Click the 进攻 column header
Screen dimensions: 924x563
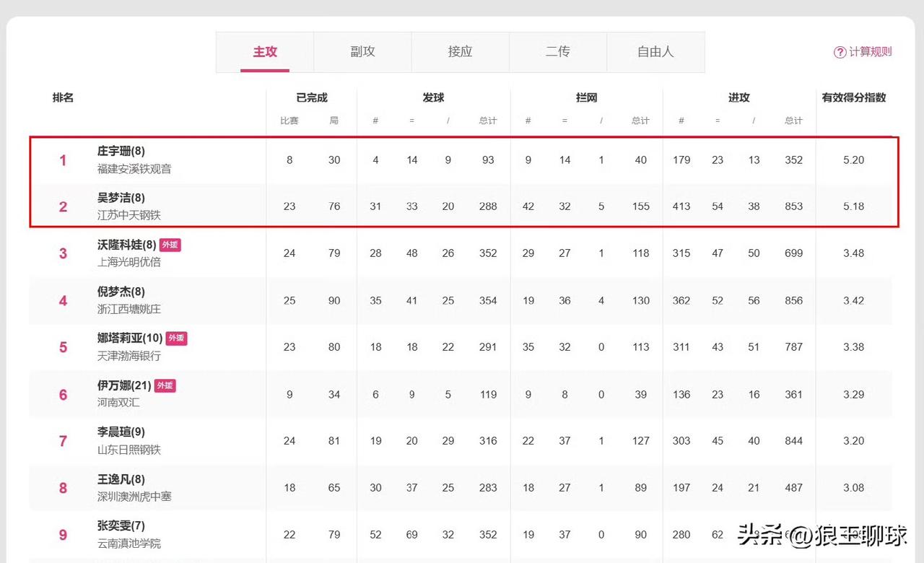[738, 97]
